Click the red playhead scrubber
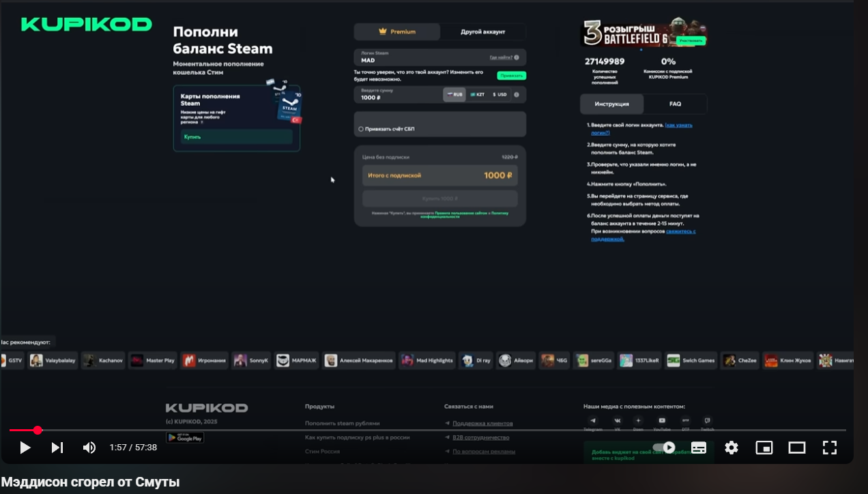This screenshot has height=494, width=868. click(x=38, y=430)
